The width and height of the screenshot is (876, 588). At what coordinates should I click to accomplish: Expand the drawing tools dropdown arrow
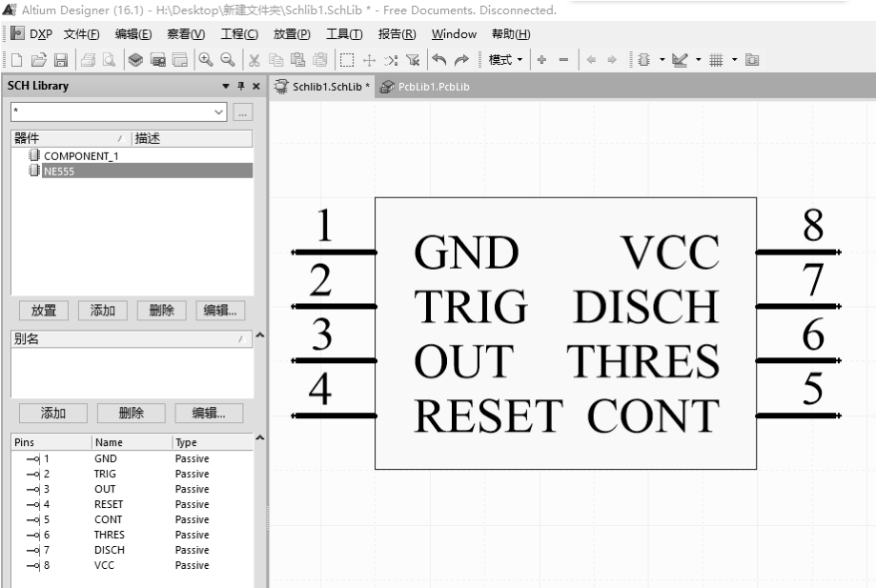[698, 59]
